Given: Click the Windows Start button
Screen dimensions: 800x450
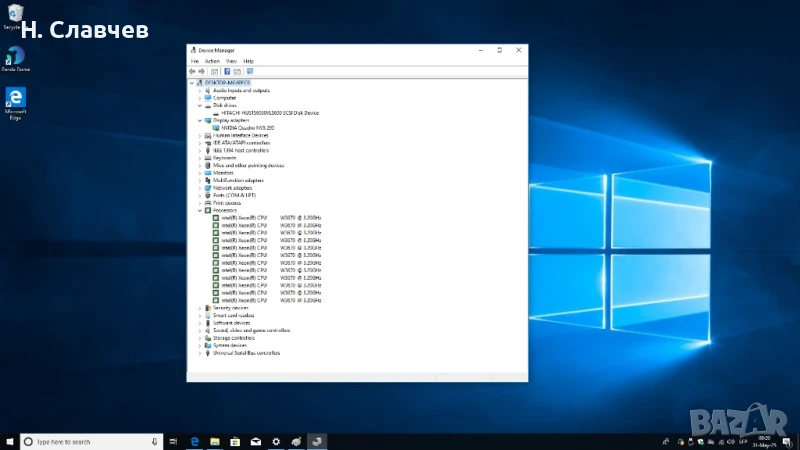Looking at the screenshot, I should (9, 441).
